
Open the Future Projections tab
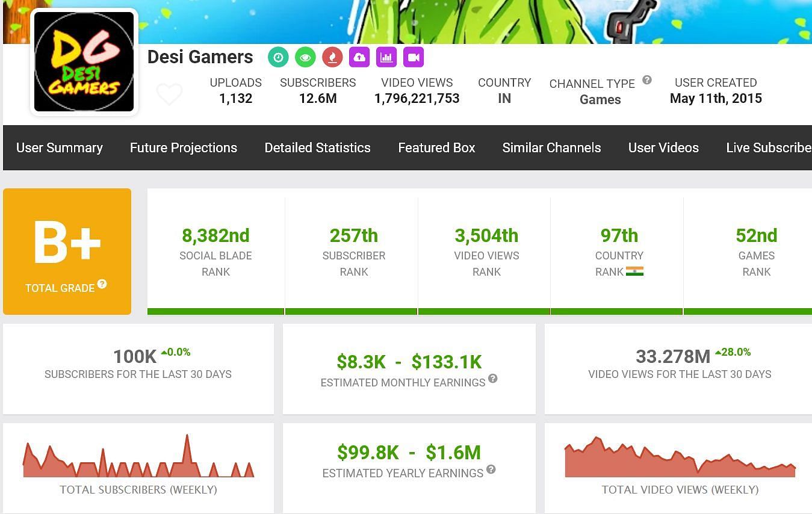point(184,147)
